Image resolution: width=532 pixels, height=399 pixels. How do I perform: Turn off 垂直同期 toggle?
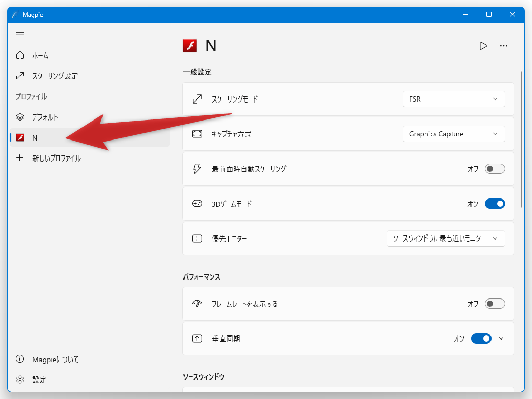coord(481,338)
